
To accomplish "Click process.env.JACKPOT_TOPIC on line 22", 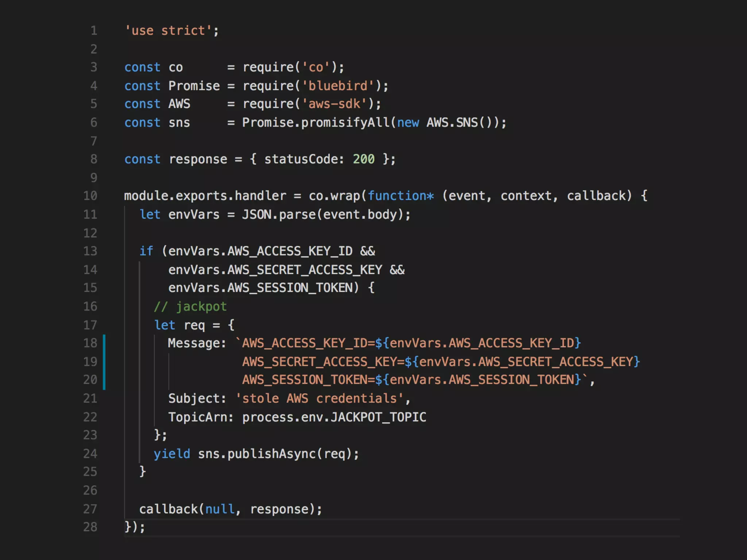I will click(334, 417).
